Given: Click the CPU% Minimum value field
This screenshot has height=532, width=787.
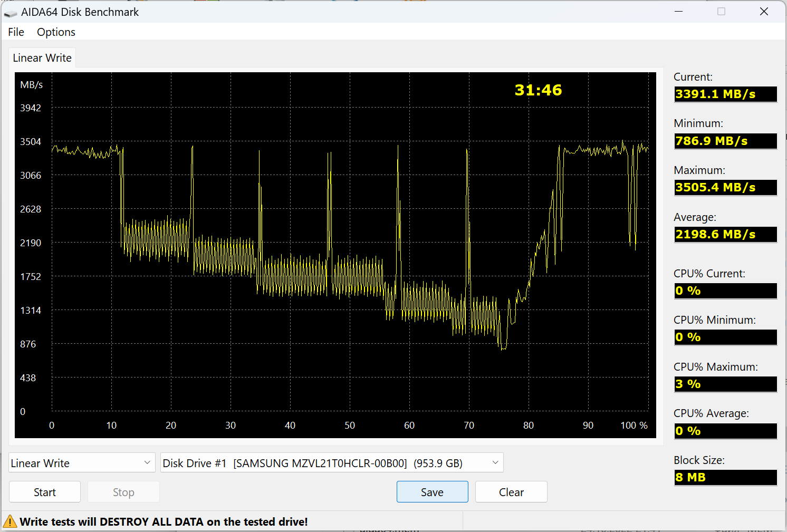Looking at the screenshot, I should click(x=725, y=337).
